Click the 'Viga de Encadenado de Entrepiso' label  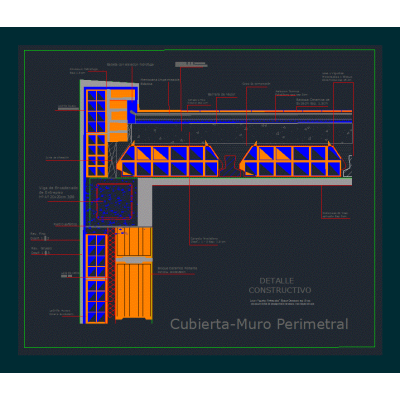pyautogui.click(x=58, y=193)
